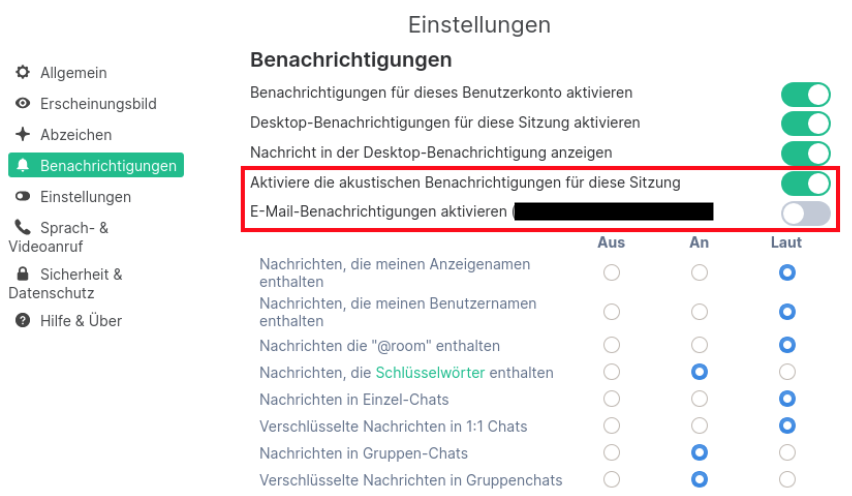Screen dimensions: 852x496
Task: Click the toggle icon beside Einstellungen
Action: (23, 197)
